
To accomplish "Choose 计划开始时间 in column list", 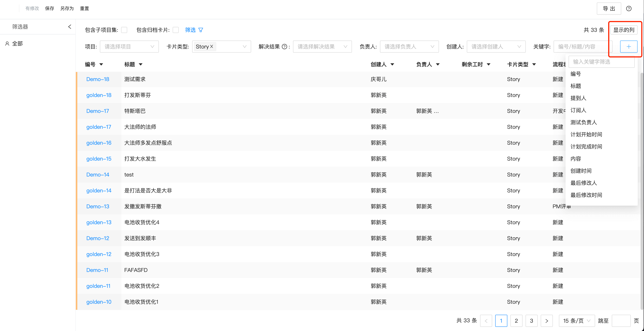I will (586, 134).
